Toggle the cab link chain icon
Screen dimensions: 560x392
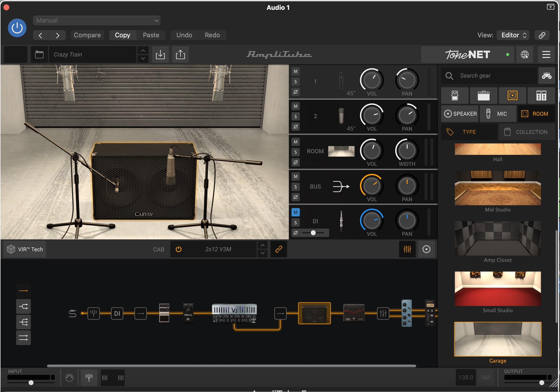click(x=279, y=249)
